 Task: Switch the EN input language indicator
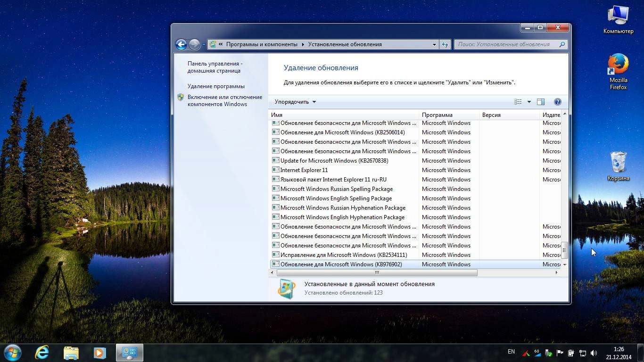click(x=511, y=352)
